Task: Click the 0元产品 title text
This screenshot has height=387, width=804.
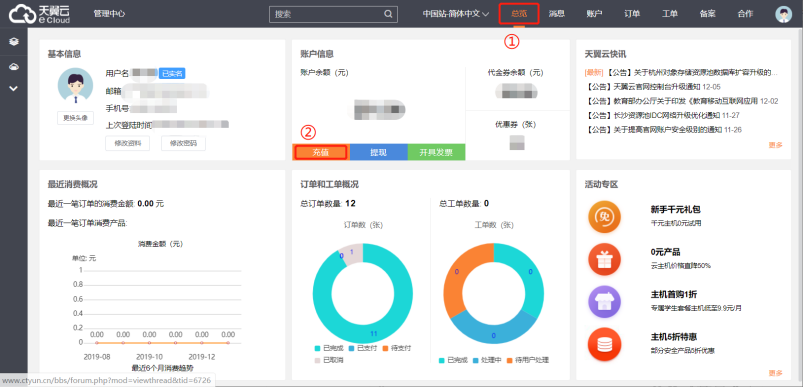Action: tap(665, 252)
